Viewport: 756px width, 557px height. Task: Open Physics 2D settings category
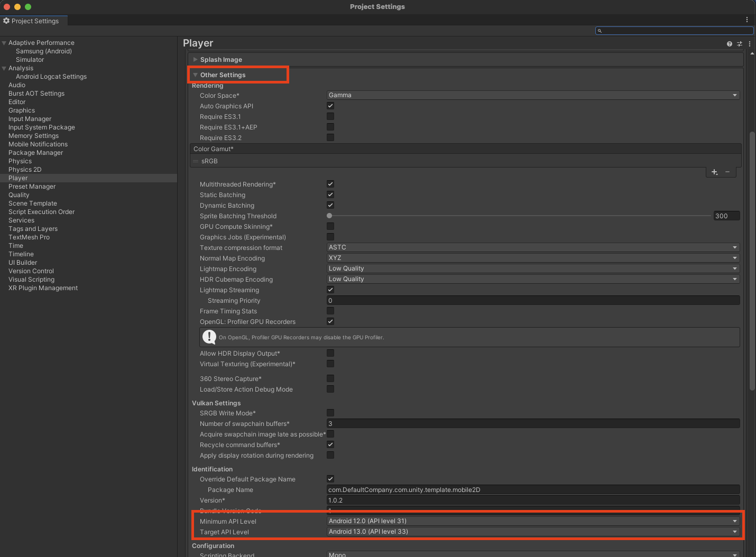tap(25, 170)
